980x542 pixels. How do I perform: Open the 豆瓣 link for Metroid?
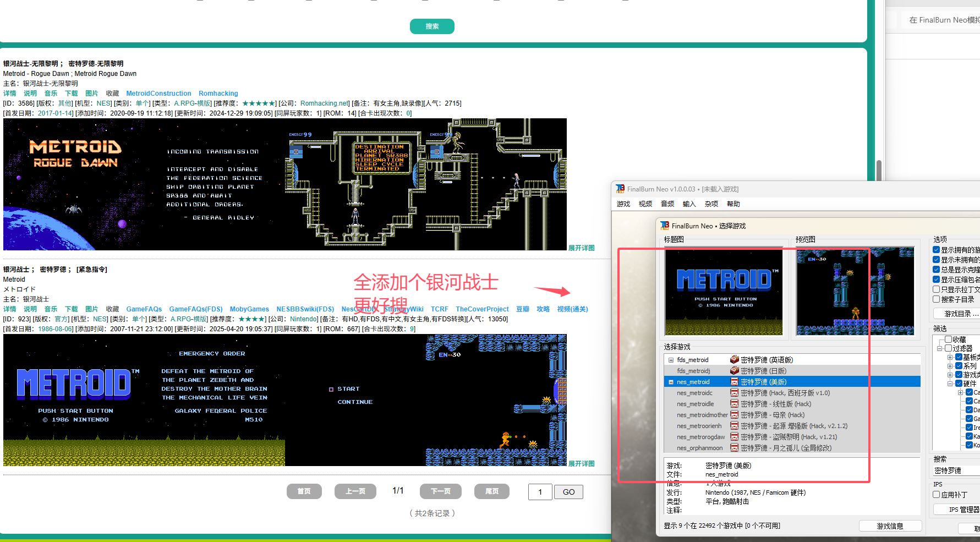(522, 309)
